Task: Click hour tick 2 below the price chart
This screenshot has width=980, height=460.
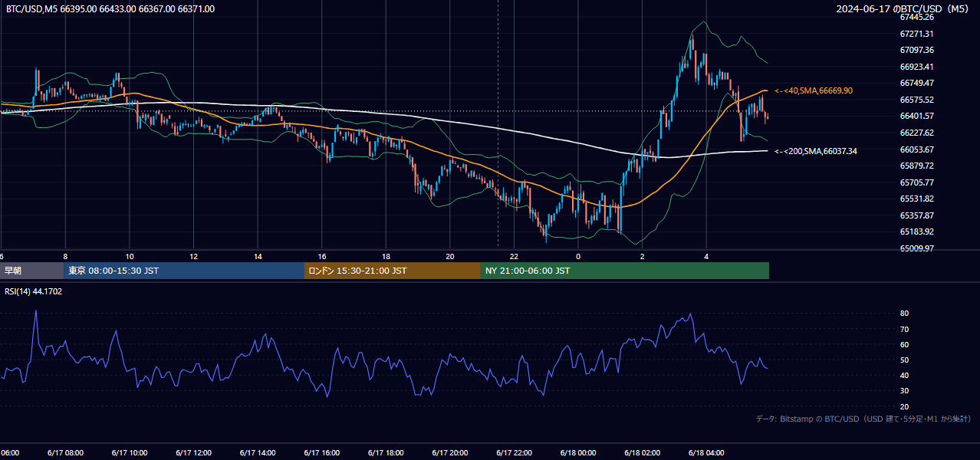Action: click(643, 256)
